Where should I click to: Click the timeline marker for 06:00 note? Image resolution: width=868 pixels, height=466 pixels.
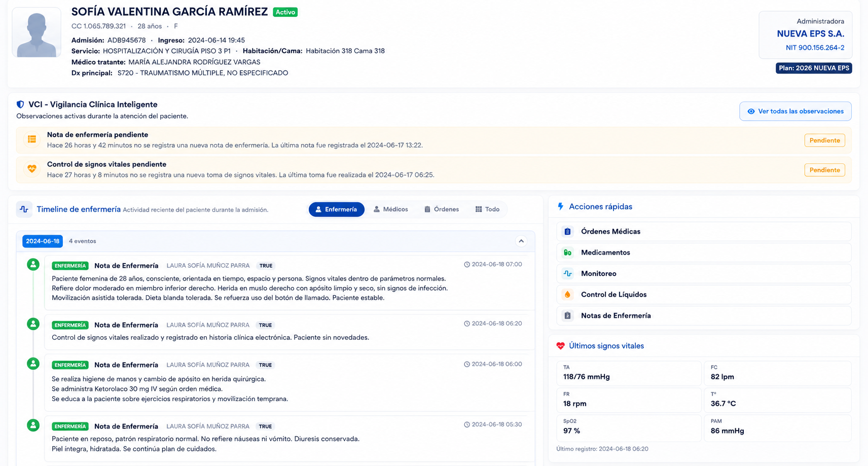(x=33, y=364)
